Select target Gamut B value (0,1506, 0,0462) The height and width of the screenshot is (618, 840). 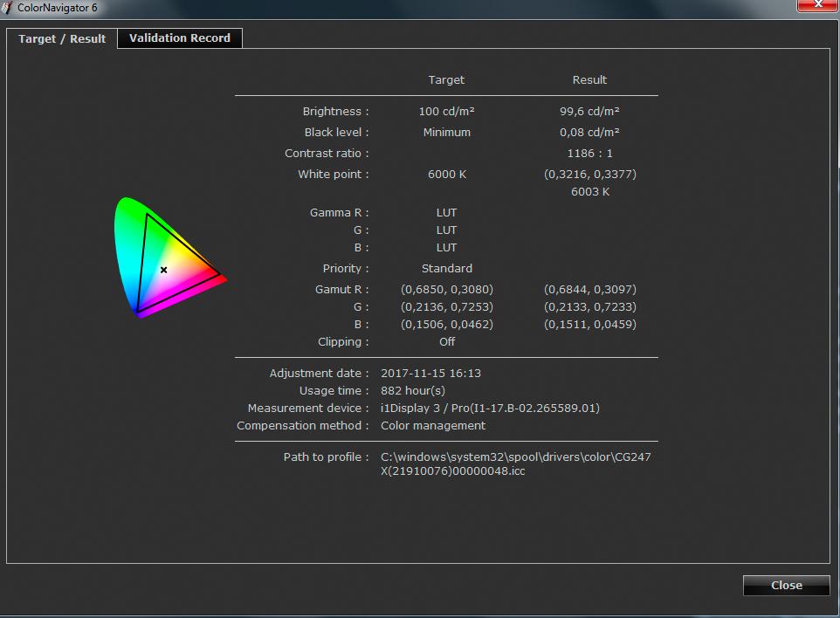tap(447, 324)
